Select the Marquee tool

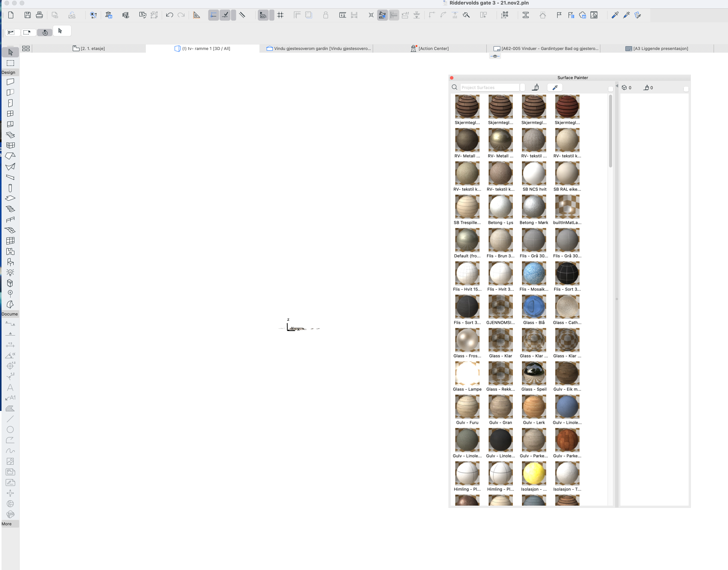click(10, 63)
